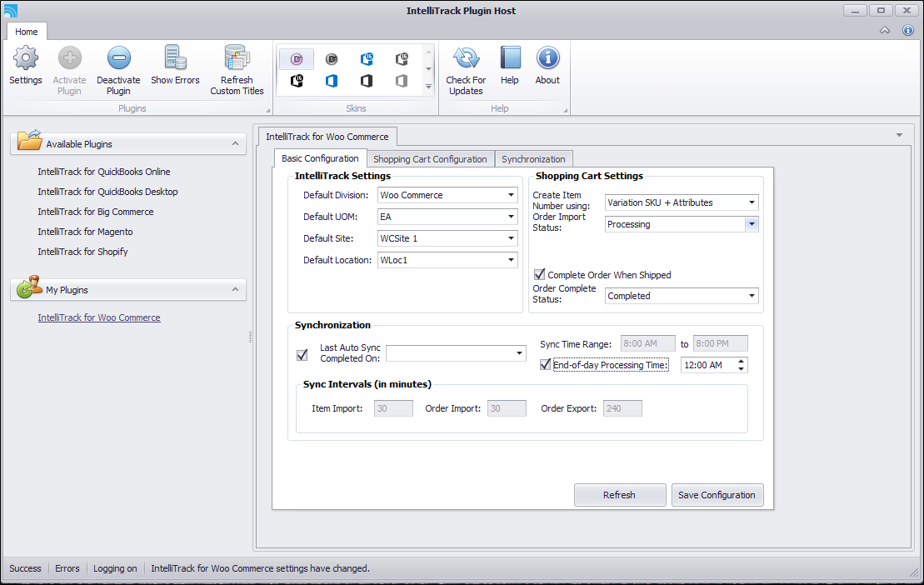Switch to the Home ribbon tab
Image resolution: width=924 pixels, height=585 pixels.
27,32
